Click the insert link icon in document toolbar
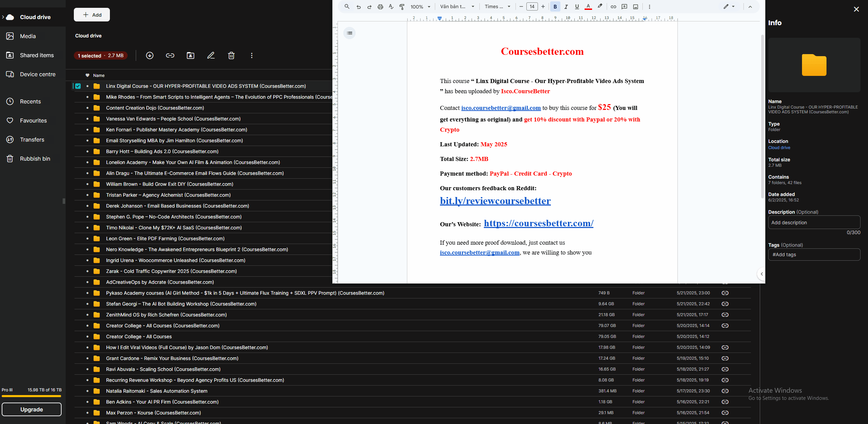868x424 pixels. [613, 6]
